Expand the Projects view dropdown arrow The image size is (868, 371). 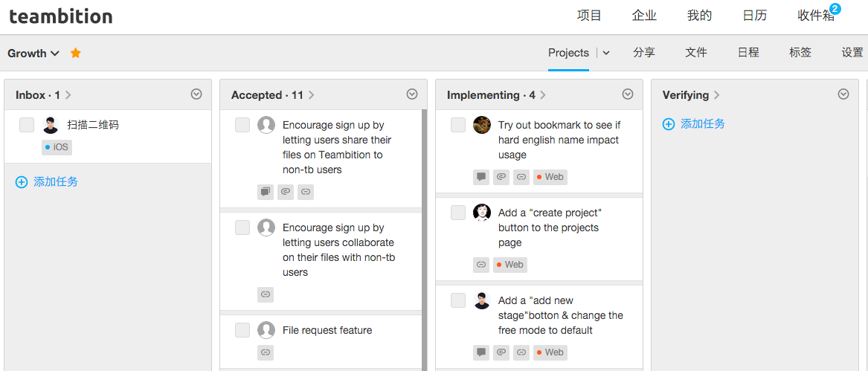click(606, 53)
